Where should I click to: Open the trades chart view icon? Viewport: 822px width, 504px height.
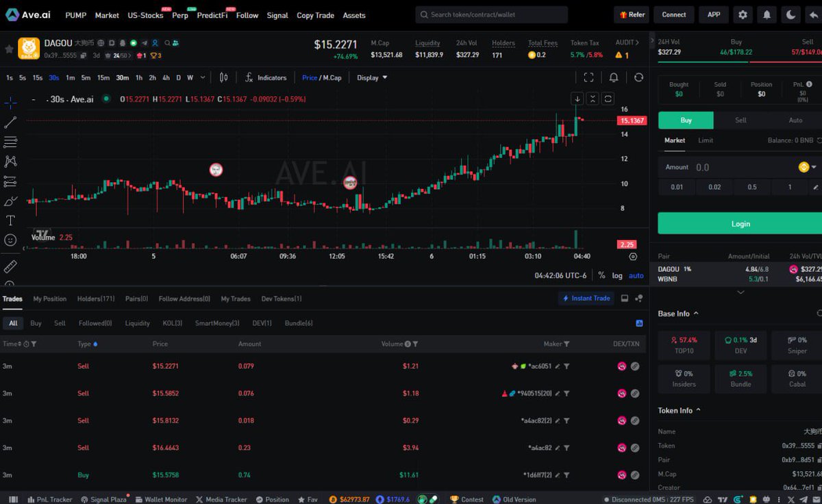[x=639, y=323]
